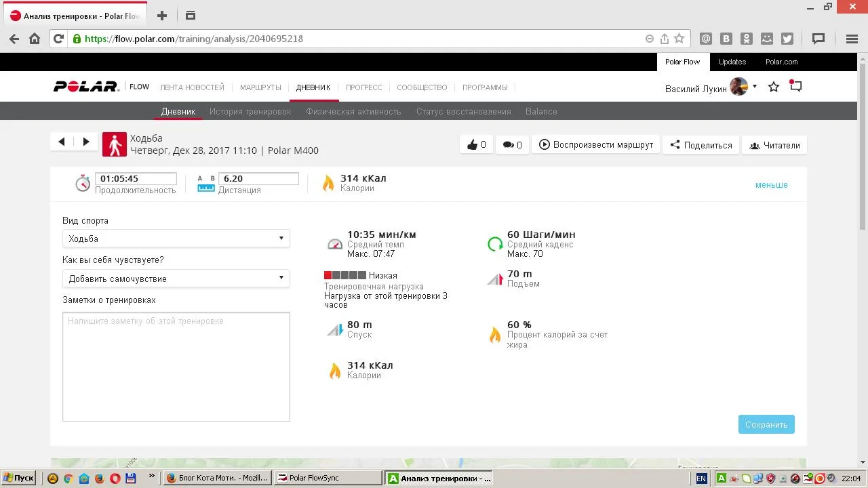Screen dimensions: 868x488
Task: Click the EN language indicator in taskbar
Action: [701, 478]
